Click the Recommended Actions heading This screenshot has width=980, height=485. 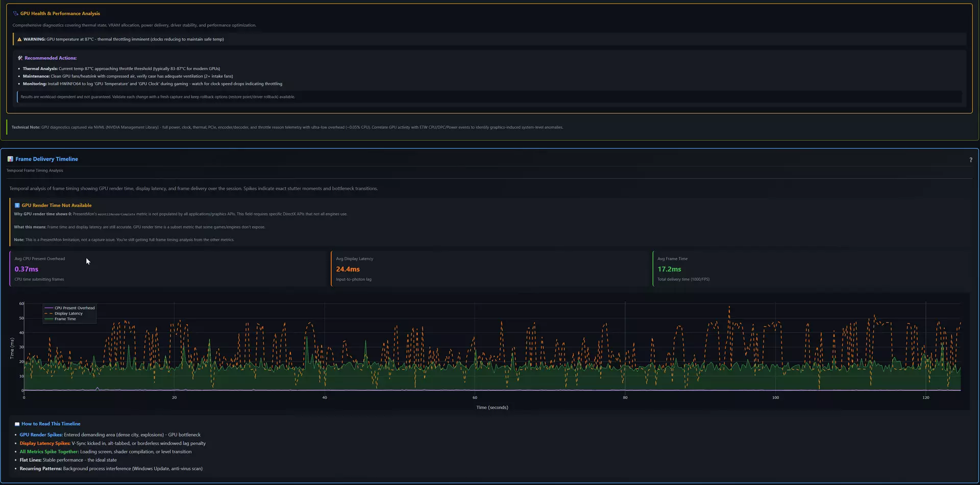tap(51, 58)
